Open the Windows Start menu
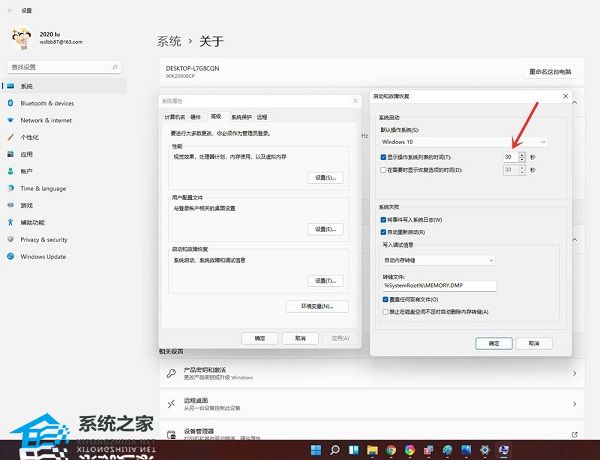 [316, 450]
